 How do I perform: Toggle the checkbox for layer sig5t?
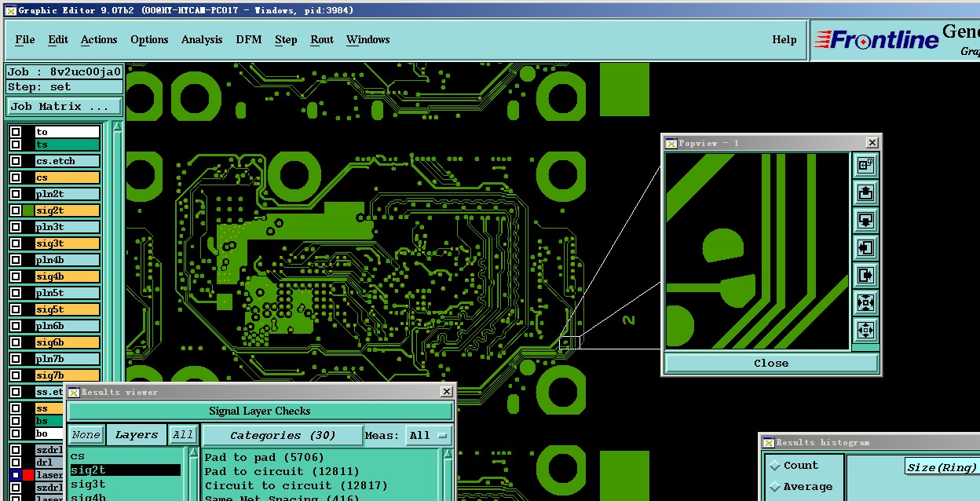16,309
